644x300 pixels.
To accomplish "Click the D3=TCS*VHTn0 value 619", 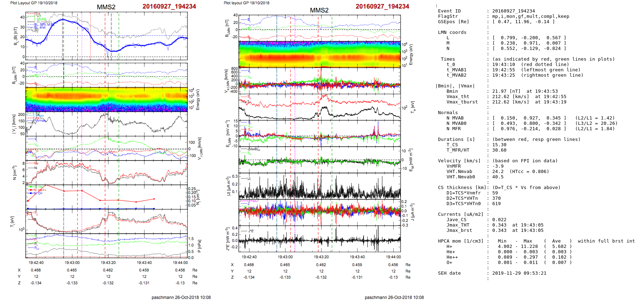I will tap(496, 204).
